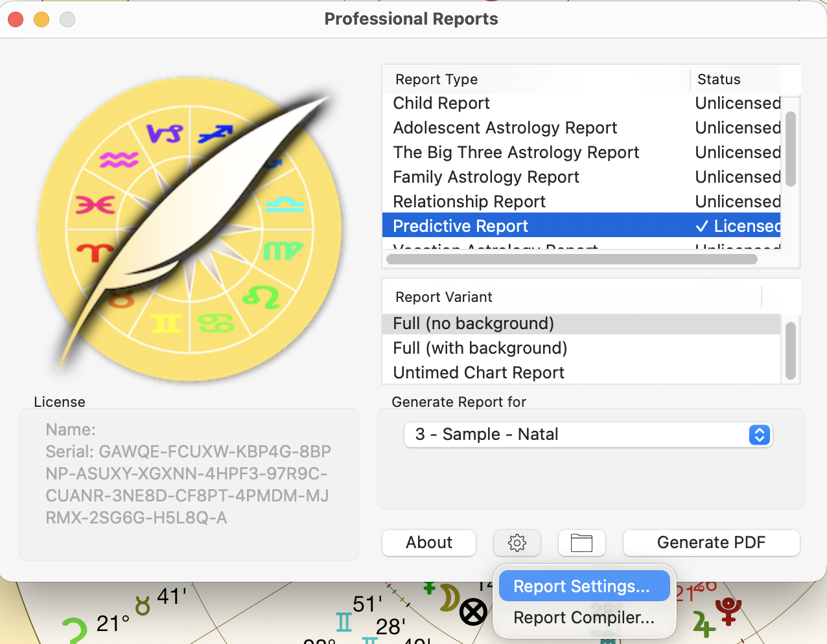Click the quill feather app logo
Image resolution: width=827 pixels, height=644 pixels.
(191, 230)
